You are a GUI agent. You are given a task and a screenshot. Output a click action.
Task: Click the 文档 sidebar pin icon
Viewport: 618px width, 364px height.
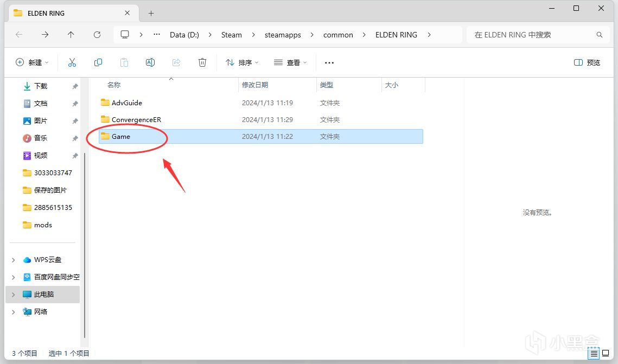coord(75,104)
